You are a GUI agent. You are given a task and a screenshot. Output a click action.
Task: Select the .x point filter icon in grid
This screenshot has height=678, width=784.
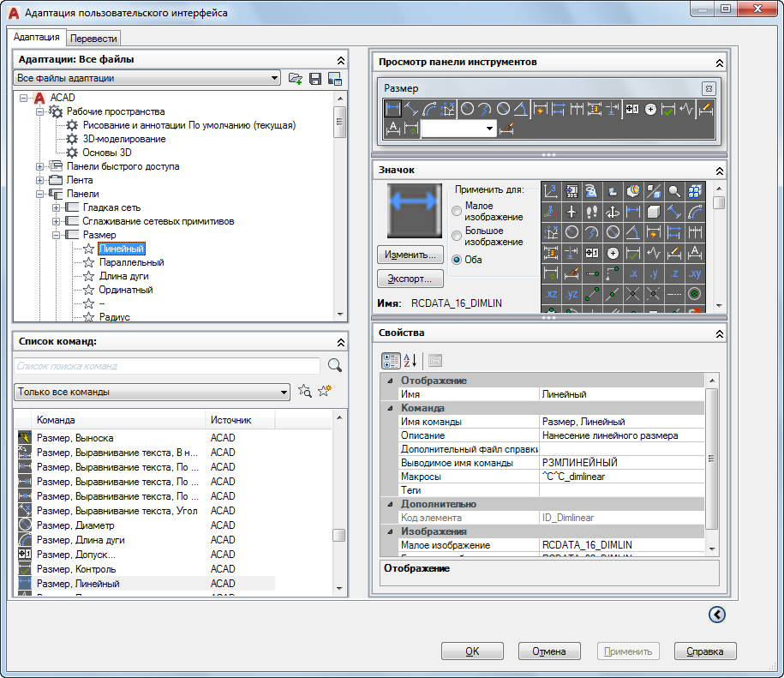[633, 273]
